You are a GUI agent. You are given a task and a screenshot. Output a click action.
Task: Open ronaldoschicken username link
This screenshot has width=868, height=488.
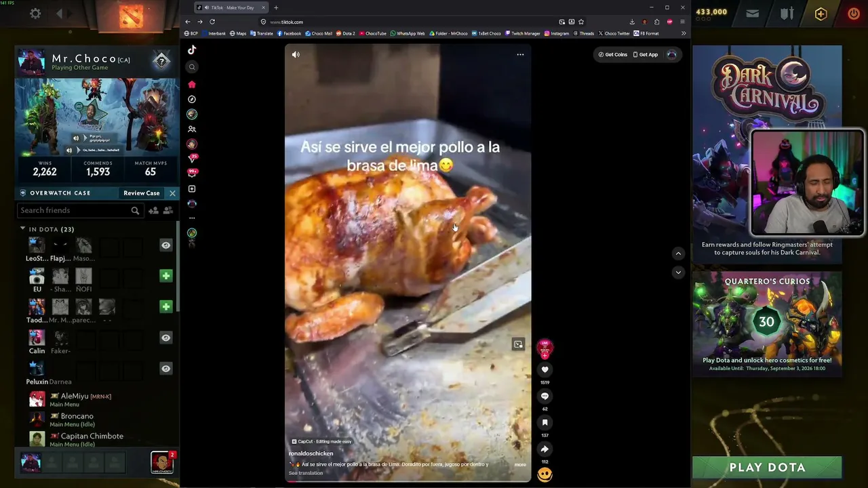[311, 453]
